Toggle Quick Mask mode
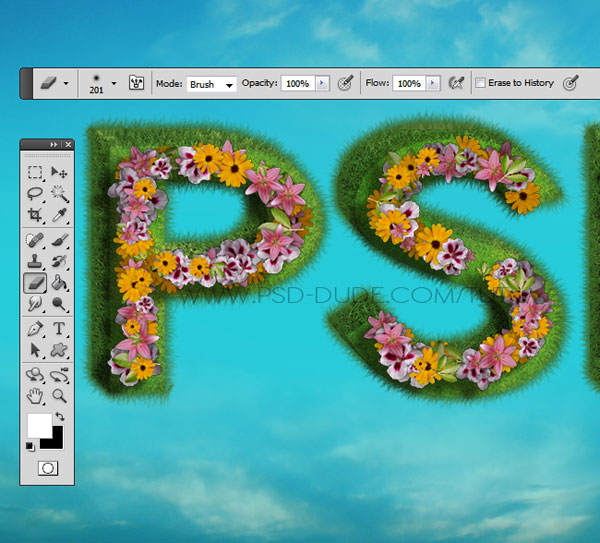Screen dimensions: 600x543 (46, 467)
